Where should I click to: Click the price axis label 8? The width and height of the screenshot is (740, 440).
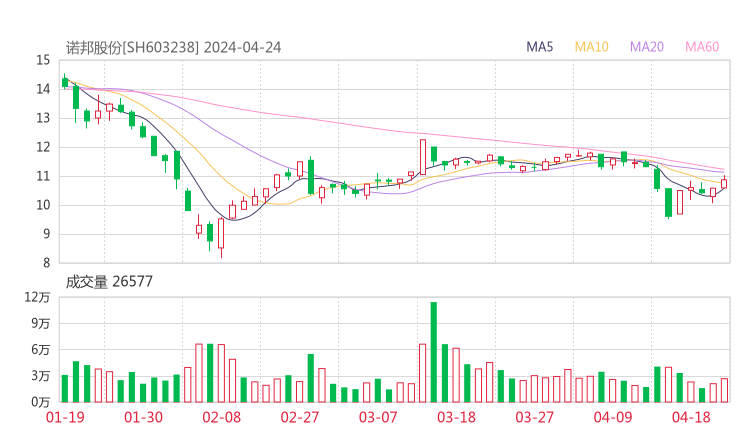(x=46, y=263)
